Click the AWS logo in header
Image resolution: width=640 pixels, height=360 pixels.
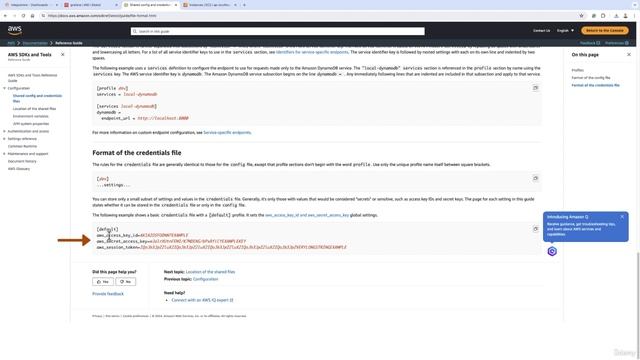(15, 30)
